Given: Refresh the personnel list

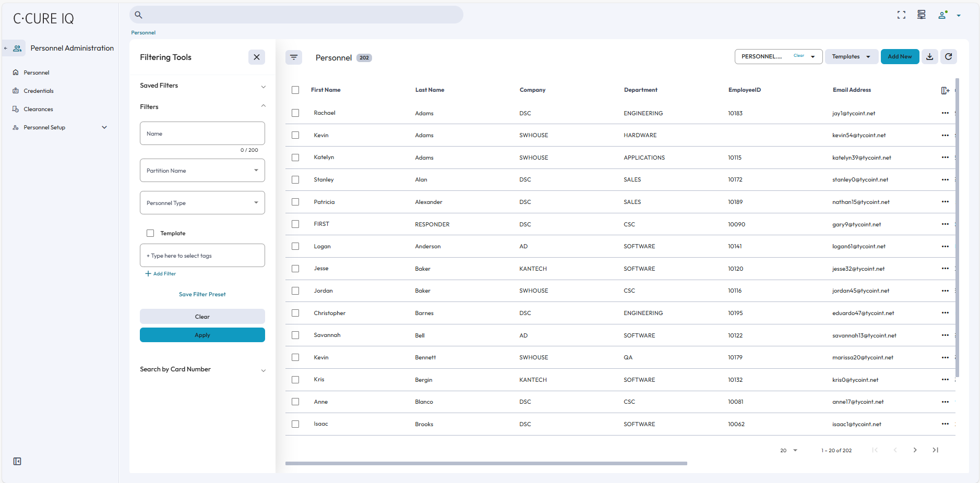Looking at the screenshot, I should [x=948, y=57].
